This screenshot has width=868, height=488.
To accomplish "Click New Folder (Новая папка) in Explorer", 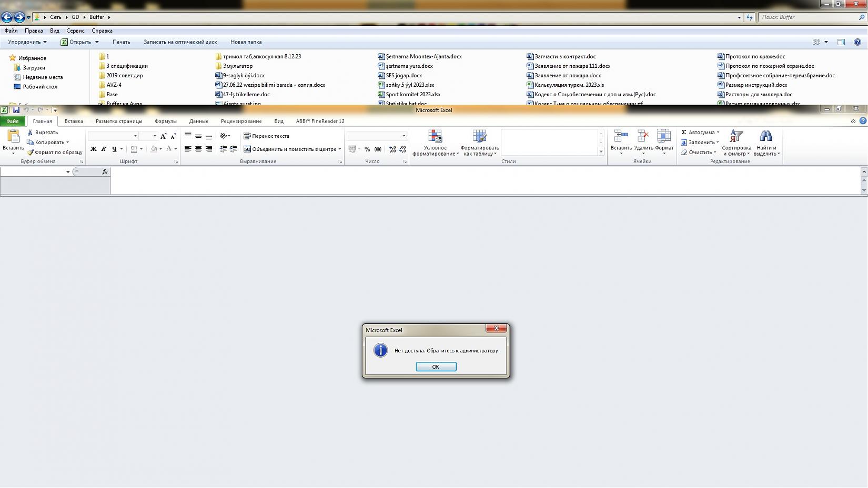I will pos(246,42).
